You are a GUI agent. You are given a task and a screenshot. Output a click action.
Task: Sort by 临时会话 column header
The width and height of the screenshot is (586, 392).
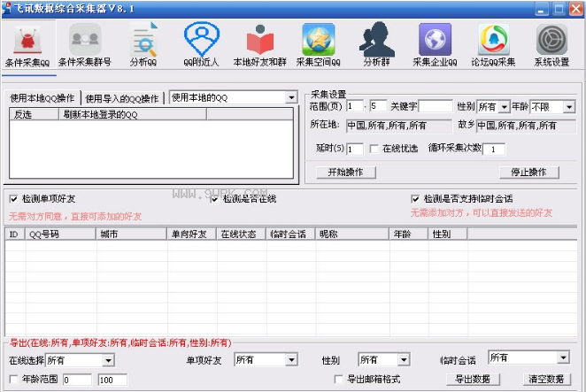290,234
